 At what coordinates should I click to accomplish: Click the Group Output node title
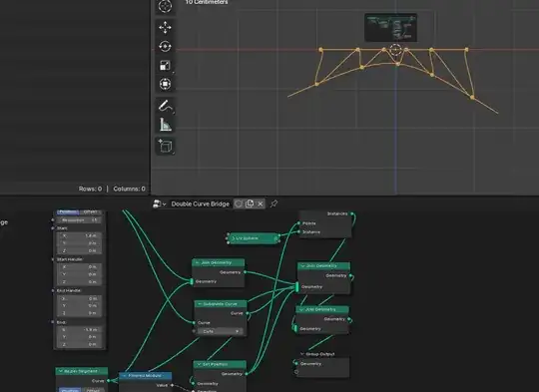coord(320,354)
